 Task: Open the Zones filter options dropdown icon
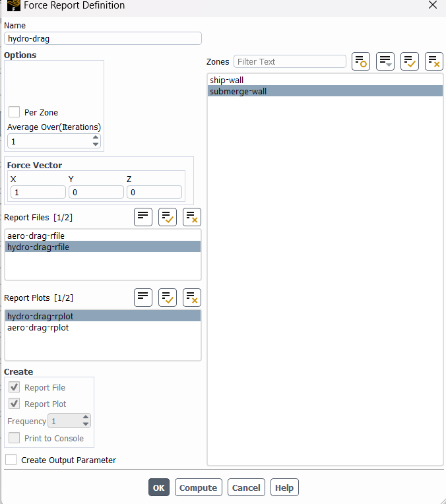[x=385, y=61]
